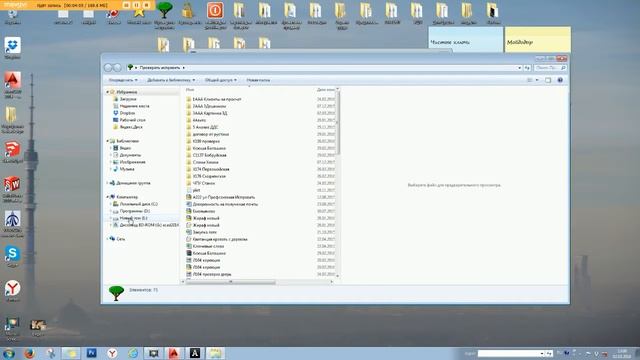Image resolution: width=640 pixels, height=360 pixels.
Task: Stop the screen recording in the orange bar
Action: click(147, 5)
